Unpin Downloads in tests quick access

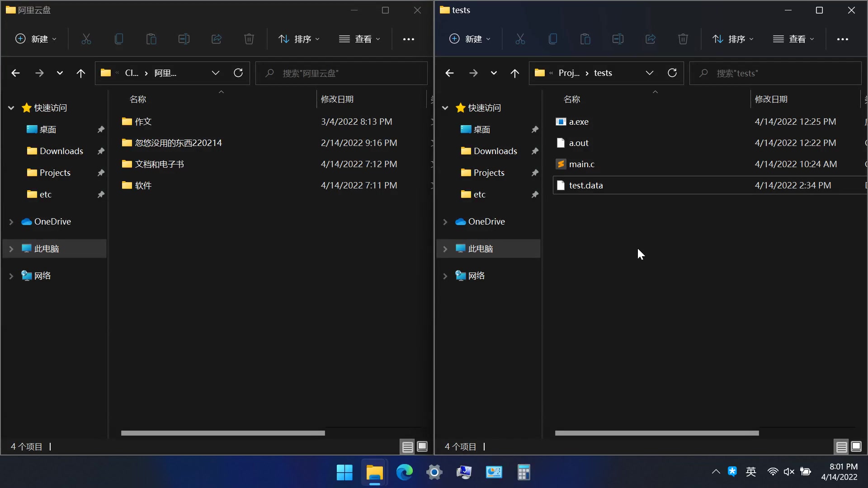(535, 151)
